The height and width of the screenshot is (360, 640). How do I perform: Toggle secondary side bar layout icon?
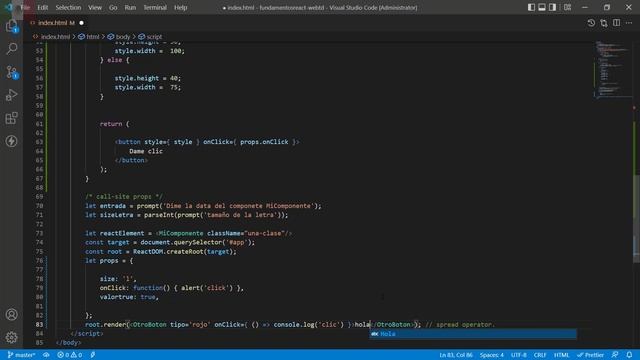pos(552,7)
